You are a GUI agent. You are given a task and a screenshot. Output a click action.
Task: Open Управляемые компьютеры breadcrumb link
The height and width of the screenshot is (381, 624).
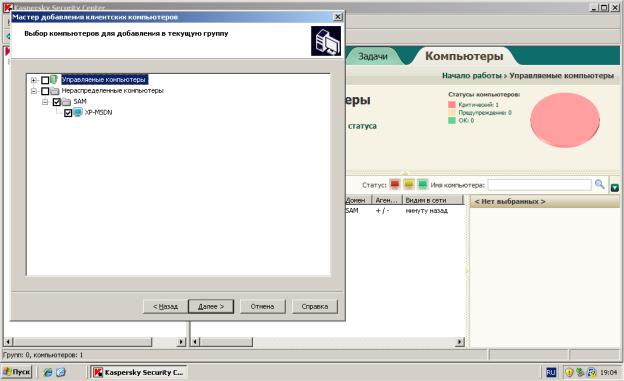tap(562, 76)
